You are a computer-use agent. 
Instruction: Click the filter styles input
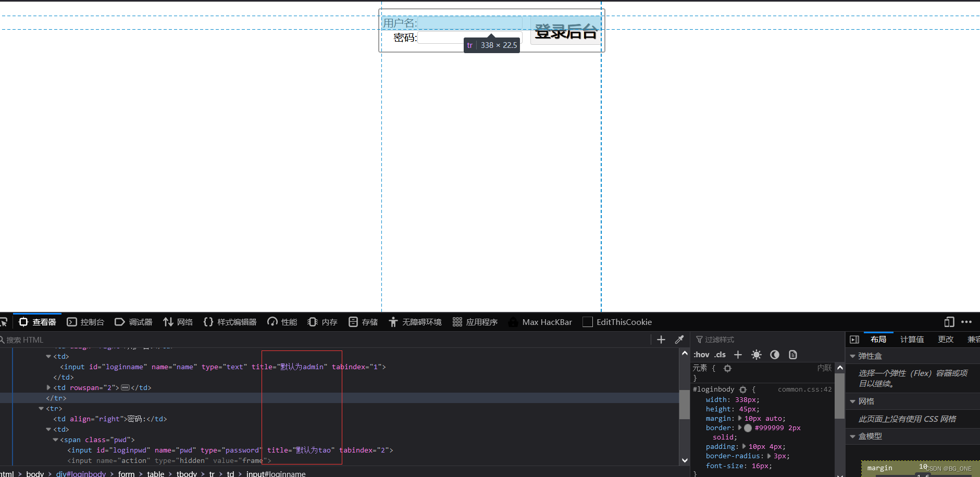pos(768,340)
